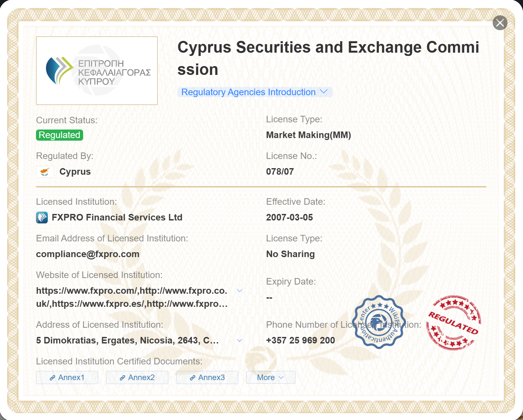Expand the full website list chevron

point(240,291)
